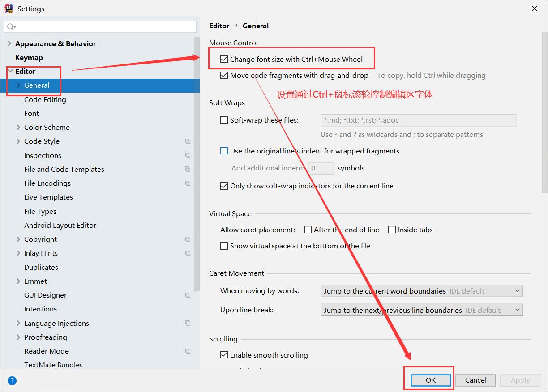Viewport: 548px width, 392px height.
Task: Expand Proofreading node arrow
Action: [18, 337]
